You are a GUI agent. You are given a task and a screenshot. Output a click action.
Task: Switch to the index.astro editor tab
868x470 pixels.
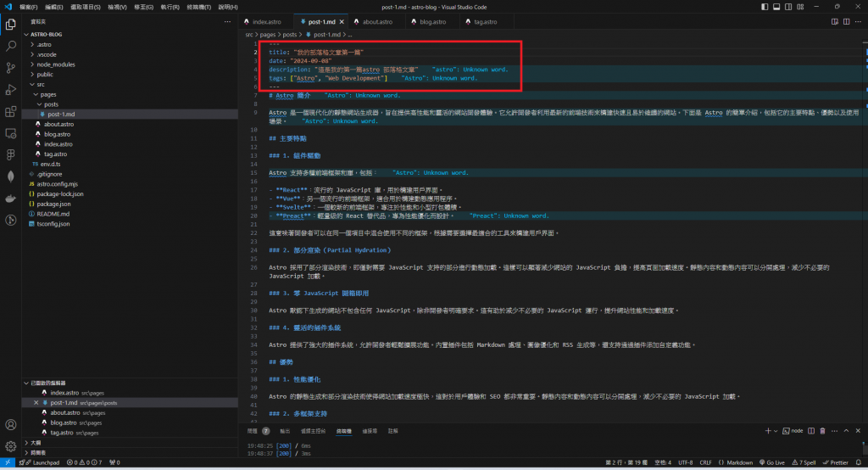(266, 22)
